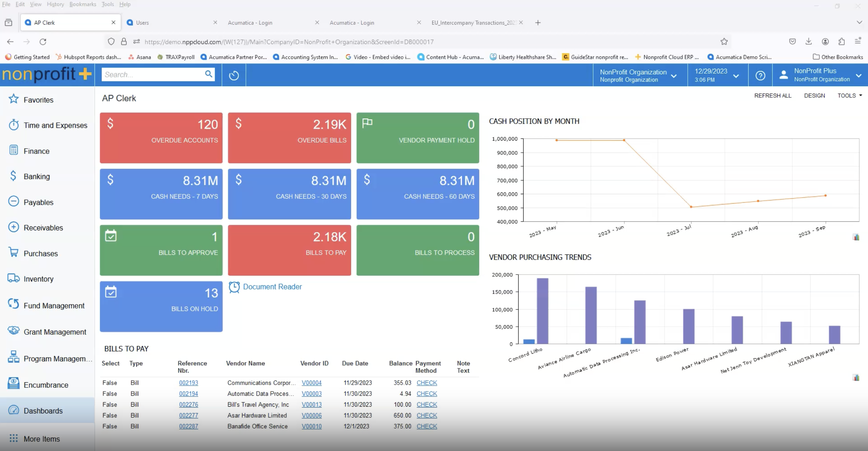
Task: Open the Bookmarks menu
Action: pyautogui.click(x=82, y=4)
